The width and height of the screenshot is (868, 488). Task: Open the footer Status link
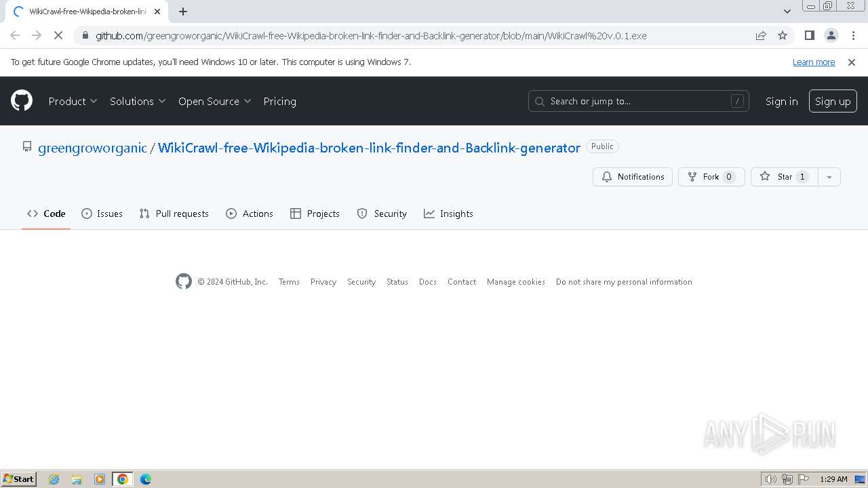pos(397,282)
